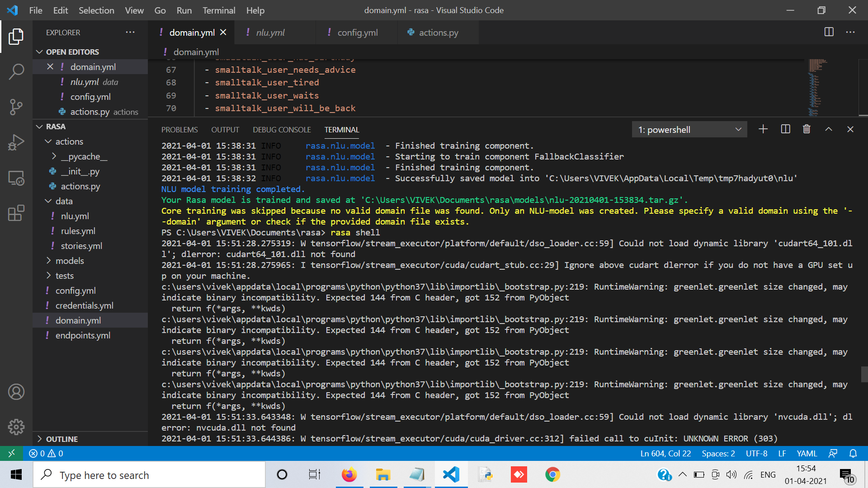Open the Search view in the Activity Bar
The image size is (868, 488).
[16, 71]
